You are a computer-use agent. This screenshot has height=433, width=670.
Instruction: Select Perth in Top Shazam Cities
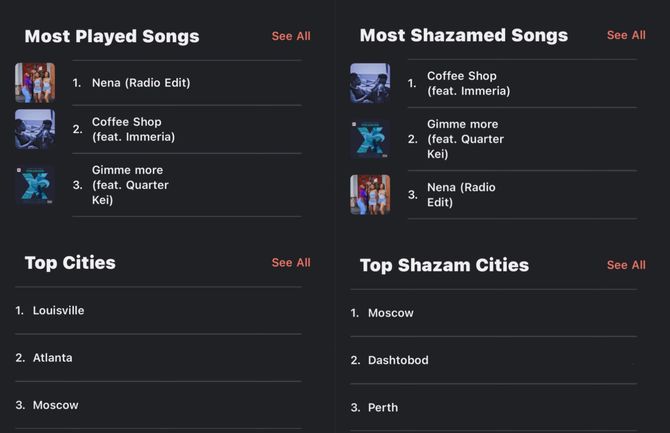tap(494, 408)
